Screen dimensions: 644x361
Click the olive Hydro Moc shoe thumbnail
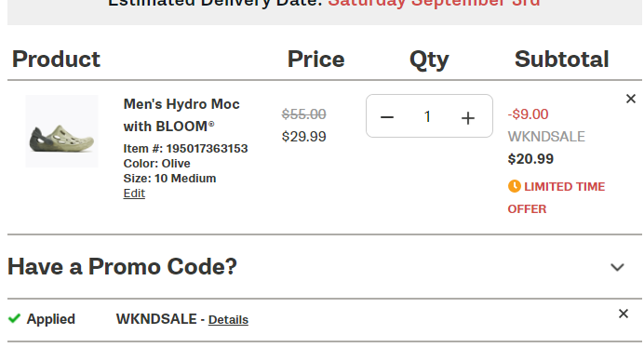61,131
